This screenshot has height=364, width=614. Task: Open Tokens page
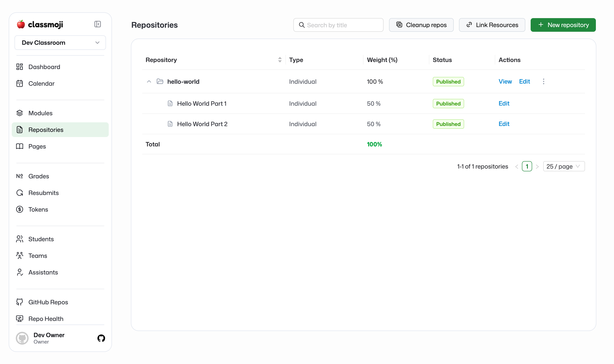tap(60, 209)
